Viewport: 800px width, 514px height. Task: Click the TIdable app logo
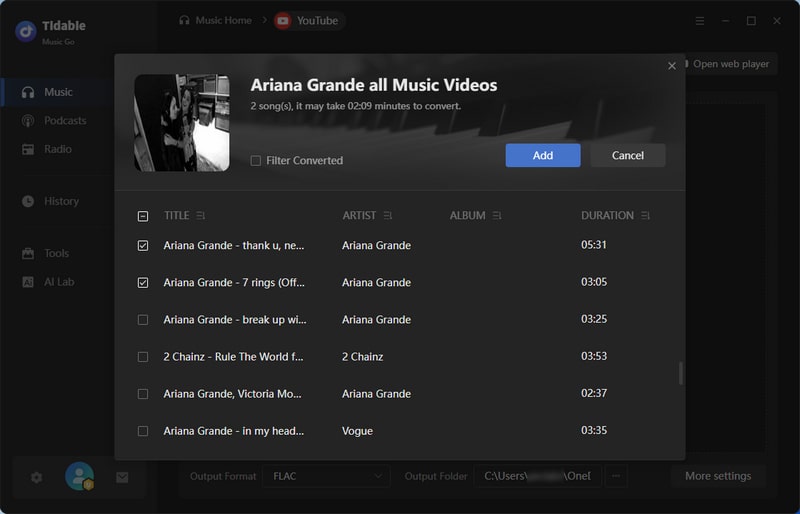click(x=26, y=31)
